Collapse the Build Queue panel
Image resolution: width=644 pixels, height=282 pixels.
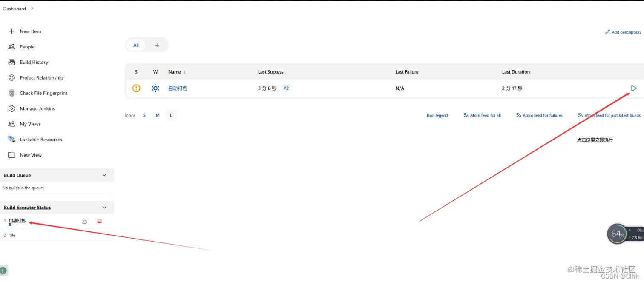[x=104, y=175]
